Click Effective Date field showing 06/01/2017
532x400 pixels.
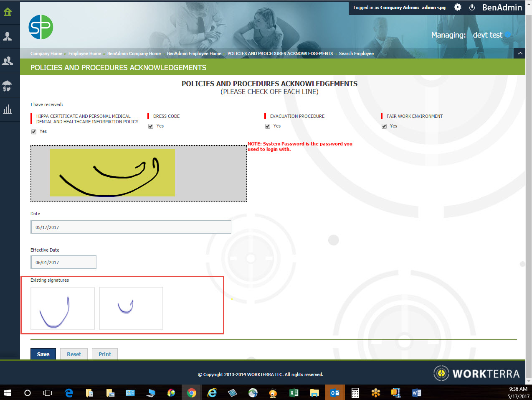click(63, 262)
